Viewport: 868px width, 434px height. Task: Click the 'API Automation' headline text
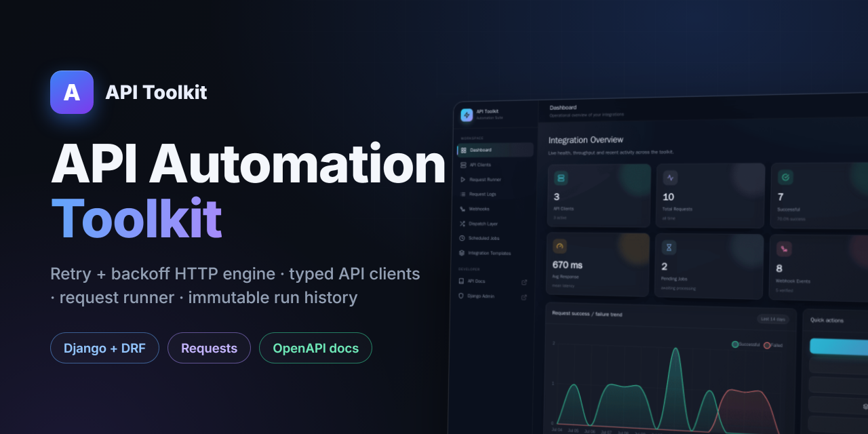(248, 165)
